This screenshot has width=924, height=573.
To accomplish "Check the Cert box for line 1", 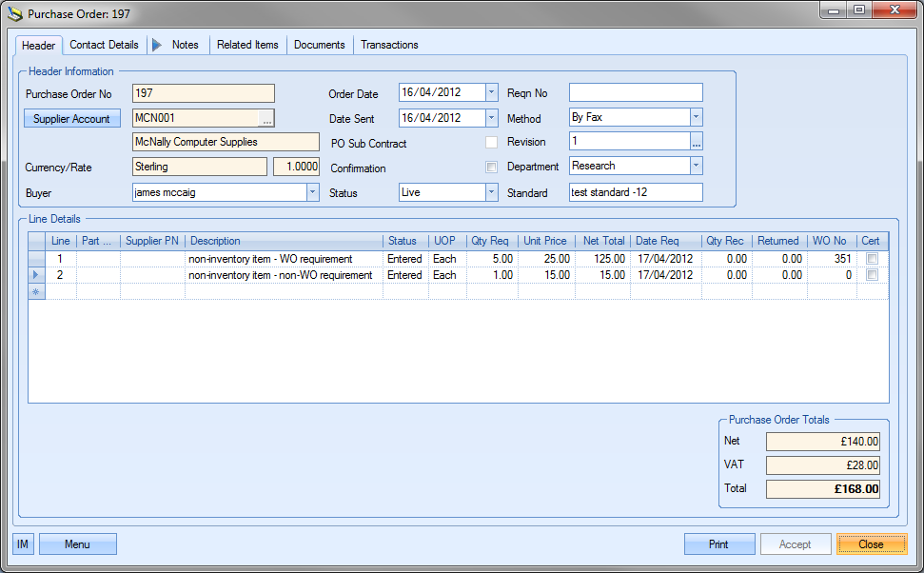I will pos(872,259).
